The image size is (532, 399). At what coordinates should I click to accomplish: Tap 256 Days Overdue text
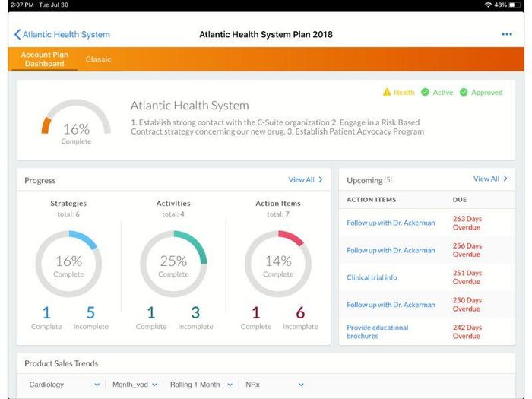click(x=467, y=250)
